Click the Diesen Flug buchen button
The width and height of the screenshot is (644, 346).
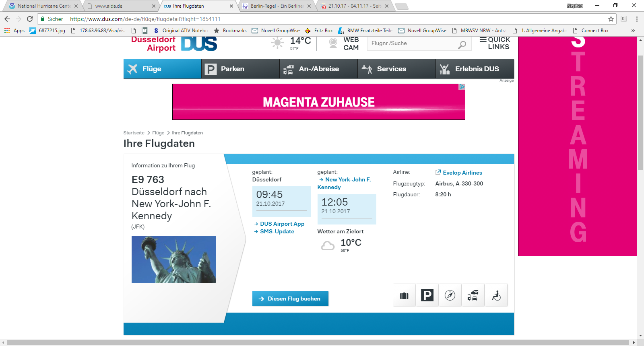(290, 299)
